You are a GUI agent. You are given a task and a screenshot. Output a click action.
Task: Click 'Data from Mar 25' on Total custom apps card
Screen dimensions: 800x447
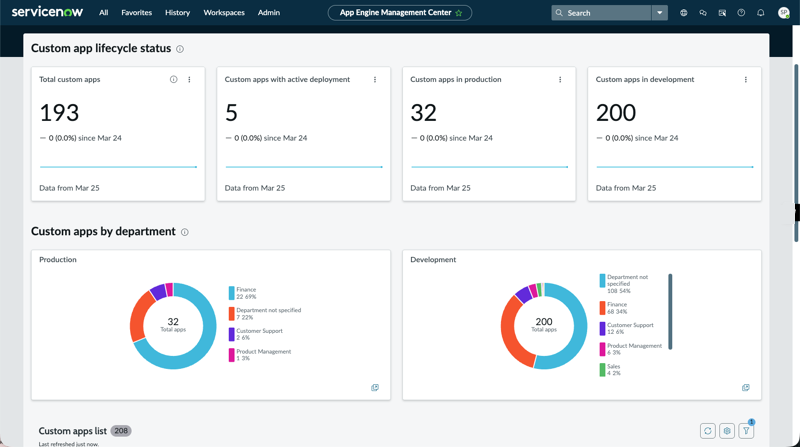coord(69,188)
